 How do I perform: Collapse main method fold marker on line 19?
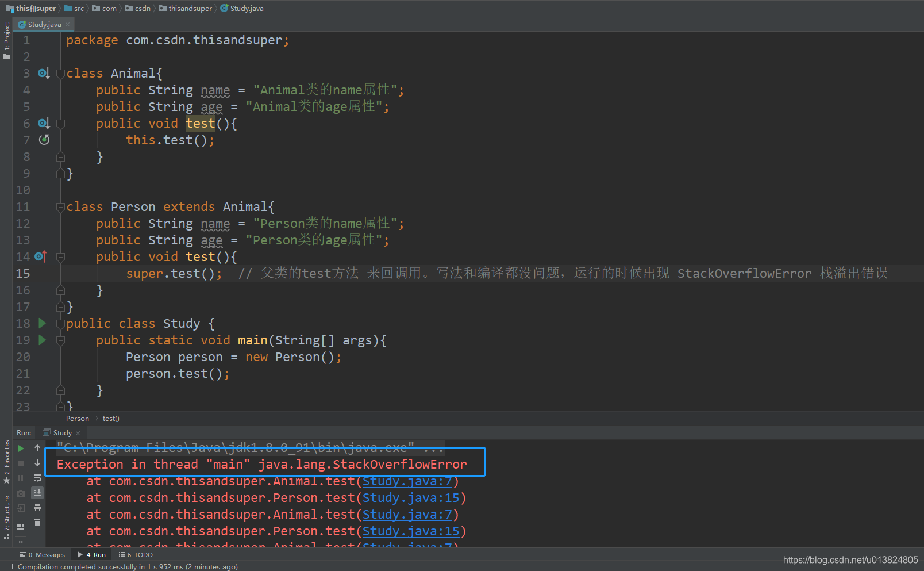coord(60,340)
